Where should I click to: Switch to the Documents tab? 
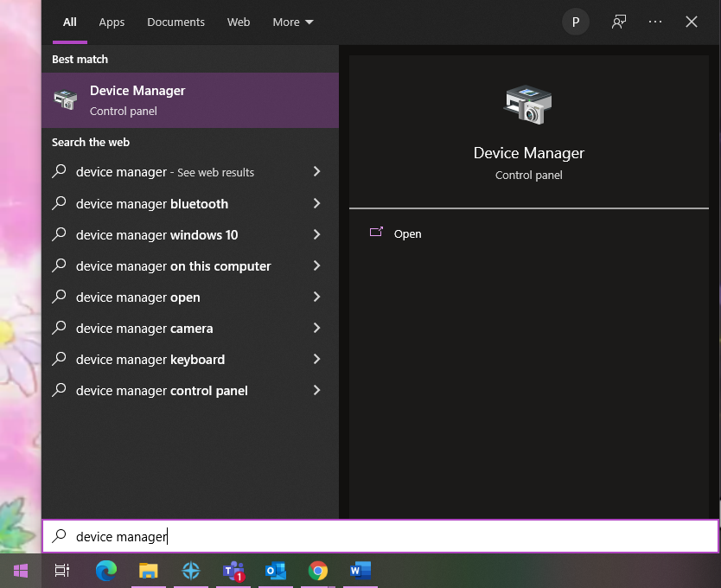tap(175, 22)
